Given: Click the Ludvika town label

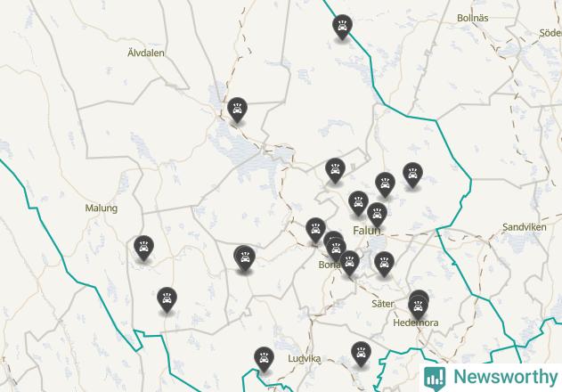Looking at the screenshot, I should point(304,358).
